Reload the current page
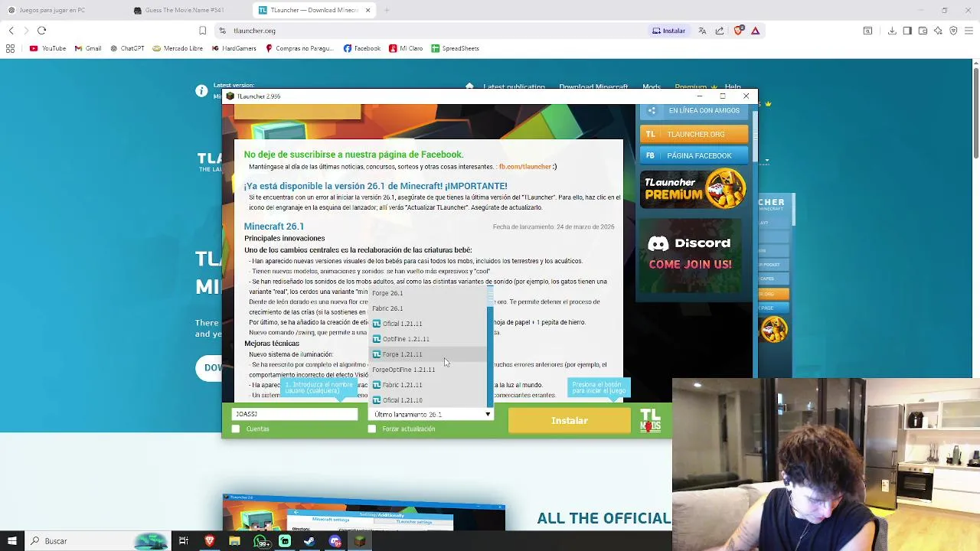Viewport: 980px width, 551px height. point(42,31)
